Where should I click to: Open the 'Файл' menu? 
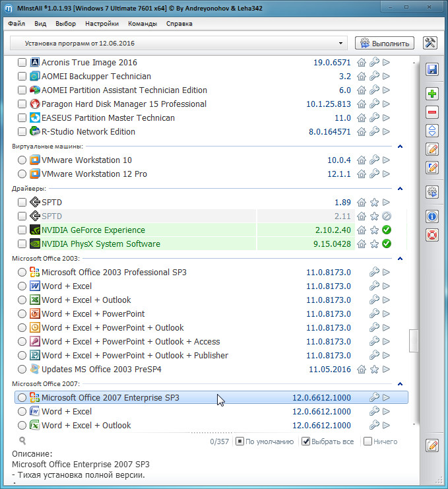click(16, 24)
